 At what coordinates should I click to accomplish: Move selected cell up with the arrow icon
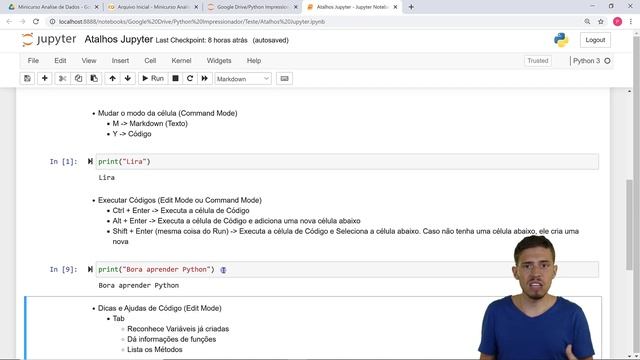pyautogui.click(x=113, y=78)
